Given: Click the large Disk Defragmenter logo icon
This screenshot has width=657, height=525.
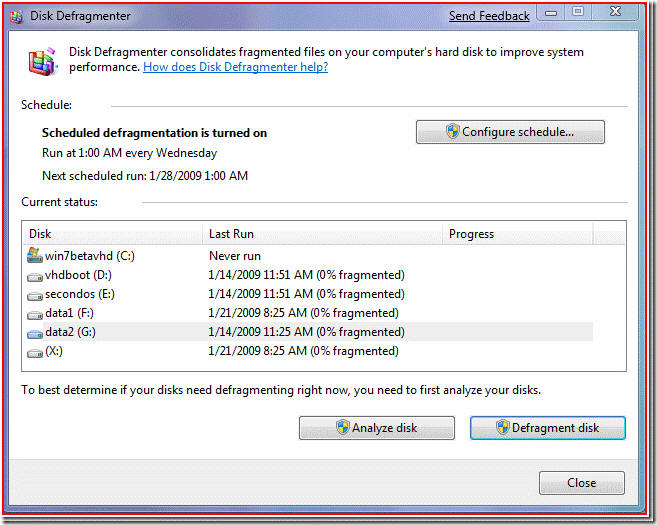Looking at the screenshot, I should [42, 62].
